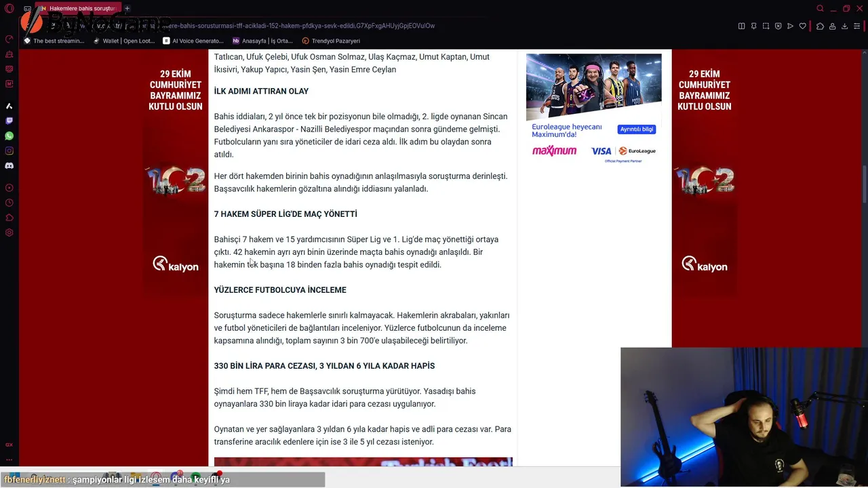The width and height of the screenshot is (868, 488).
Task: Open 'The best streamin...' bookmark
Action: tap(54, 41)
